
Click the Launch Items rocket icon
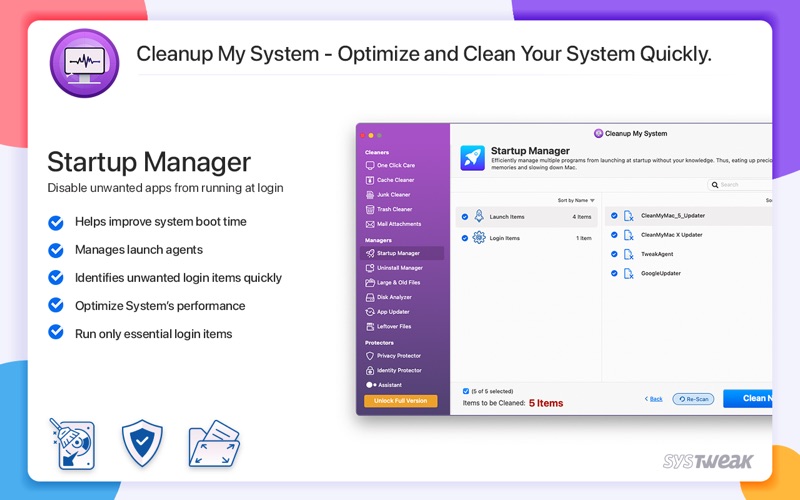click(x=479, y=216)
